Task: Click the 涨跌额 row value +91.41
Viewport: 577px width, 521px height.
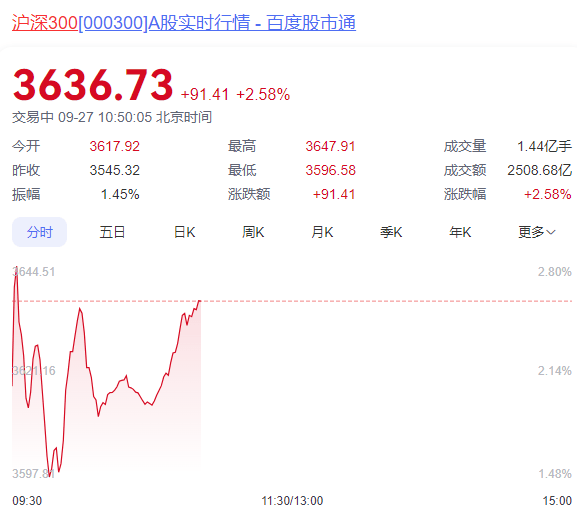Action: (x=334, y=194)
